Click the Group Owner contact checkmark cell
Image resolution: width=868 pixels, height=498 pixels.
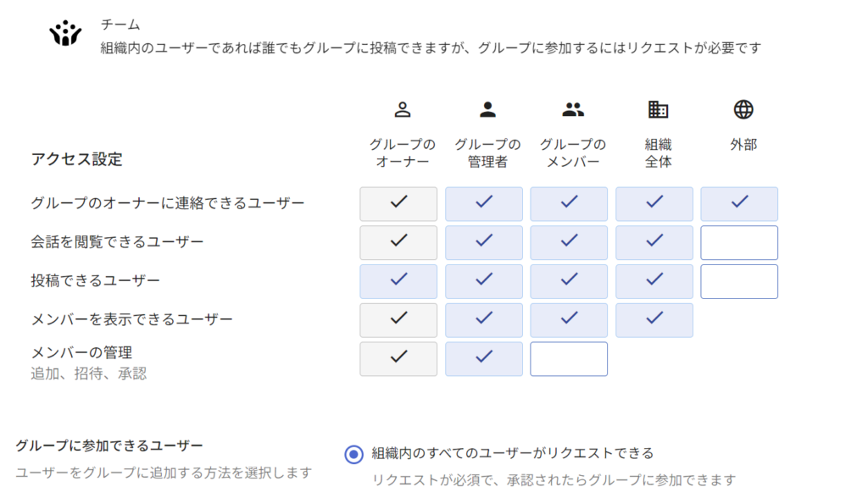click(x=398, y=203)
